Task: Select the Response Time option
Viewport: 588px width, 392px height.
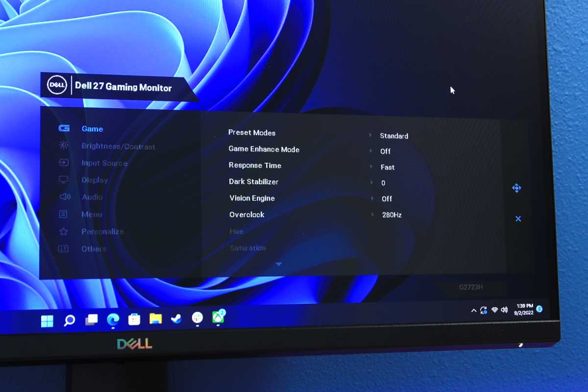Action: (x=255, y=165)
